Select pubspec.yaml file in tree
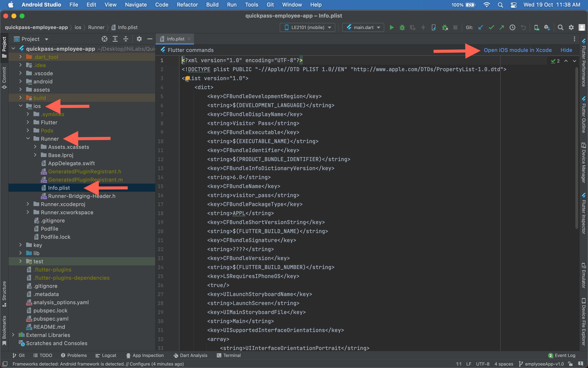Viewport: 588px width, 368px height. pyautogui.click(x=51, y=319)
